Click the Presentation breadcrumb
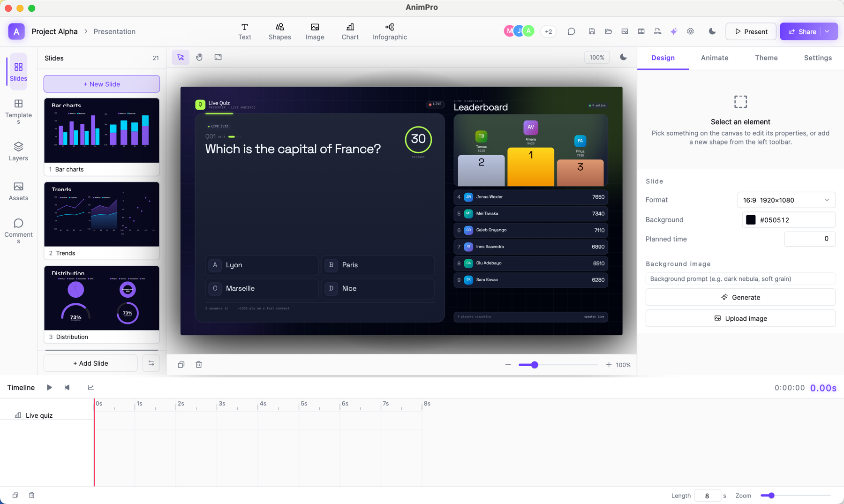 (x=114, y=31)
